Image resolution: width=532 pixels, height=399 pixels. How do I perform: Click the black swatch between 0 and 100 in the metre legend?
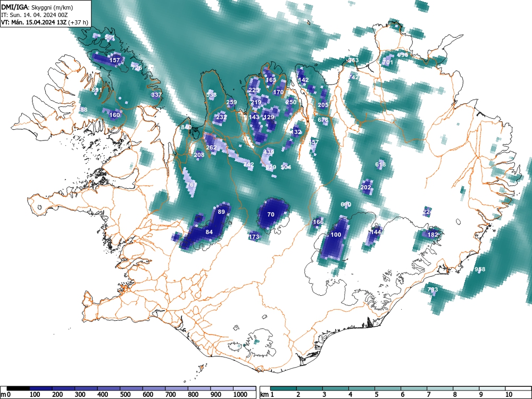pyautogui.click(x=18, y=388)
